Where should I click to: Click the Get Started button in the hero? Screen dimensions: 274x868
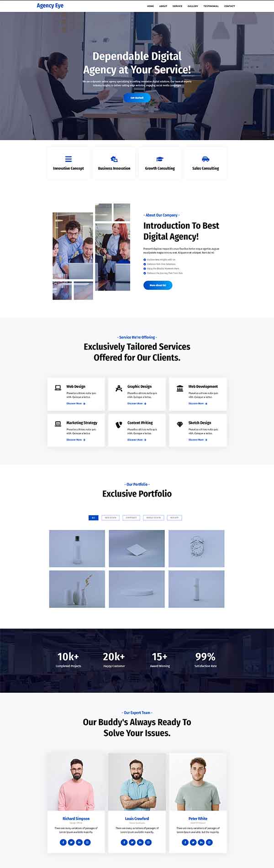pos(137,97)
